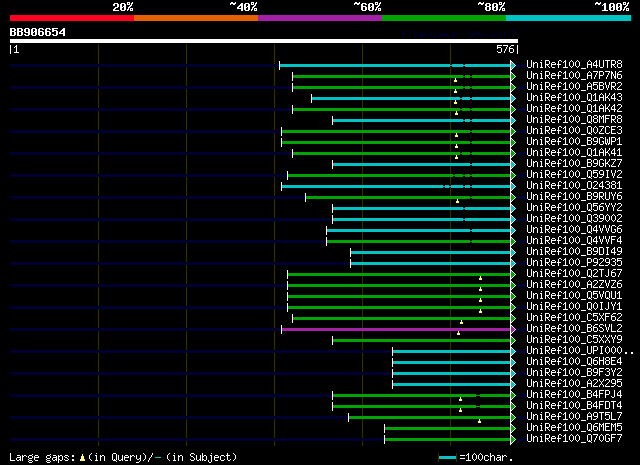
Task: Click the orange ~40% identity legend segment
Action: tap(196, 18)
